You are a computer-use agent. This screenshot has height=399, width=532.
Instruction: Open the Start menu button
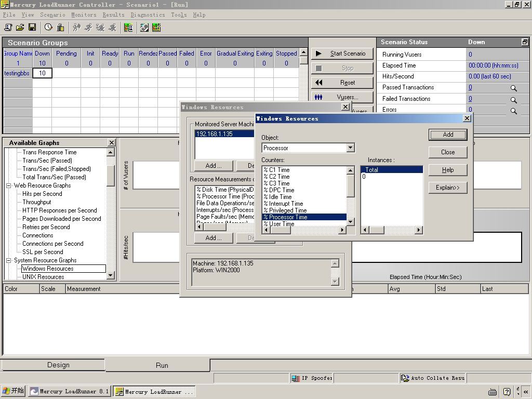coord(13,391)
